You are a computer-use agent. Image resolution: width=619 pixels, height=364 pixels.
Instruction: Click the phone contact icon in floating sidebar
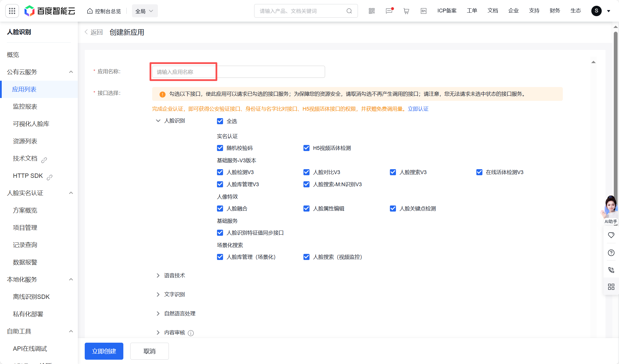tap(611, 270)
